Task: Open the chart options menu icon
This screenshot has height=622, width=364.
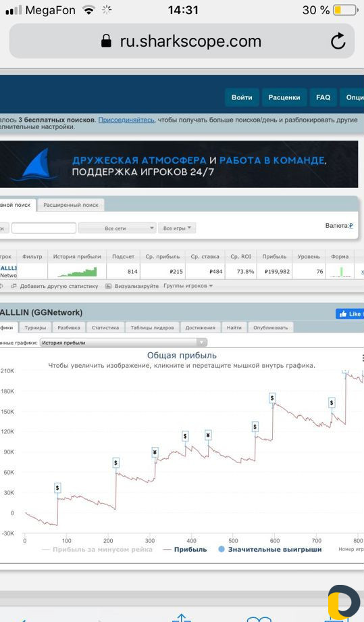Action: coord(363,358)
